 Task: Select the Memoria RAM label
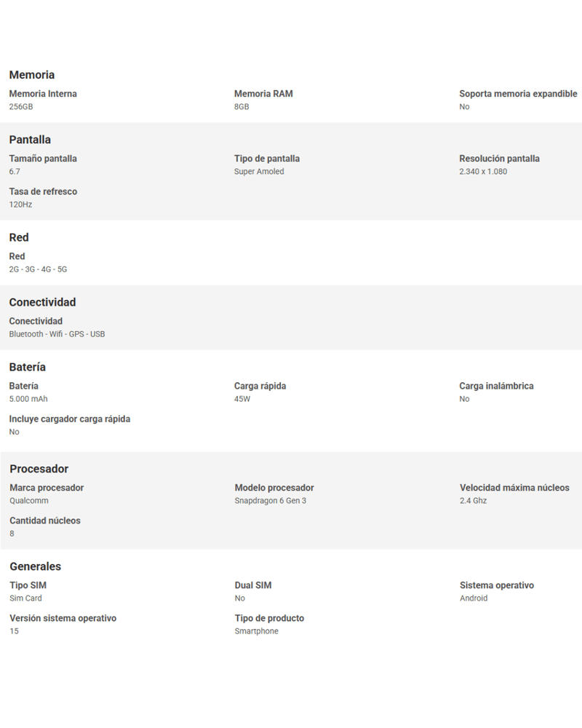pos(263,94)
